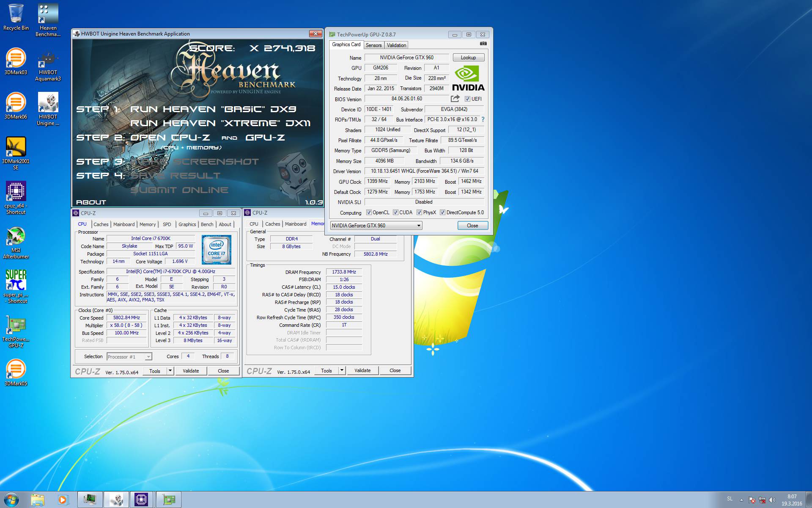This screenshot has height=508, width=812.
Task: Open super_pi shortcut on desktop
Action: 16,287
